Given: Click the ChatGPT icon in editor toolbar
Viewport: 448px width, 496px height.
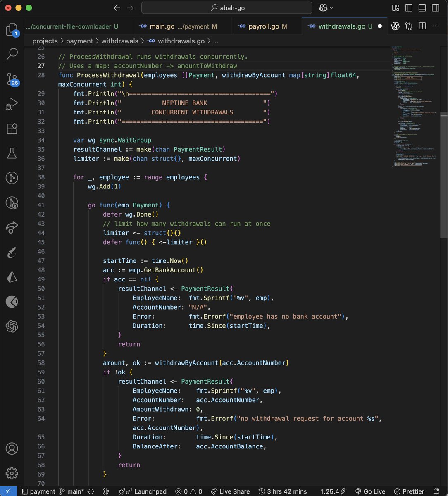Looking at the screenshot, I should [396, 26].
